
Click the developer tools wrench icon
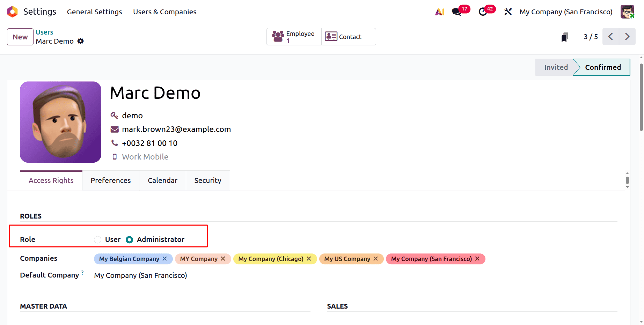(x=507, y=12)
